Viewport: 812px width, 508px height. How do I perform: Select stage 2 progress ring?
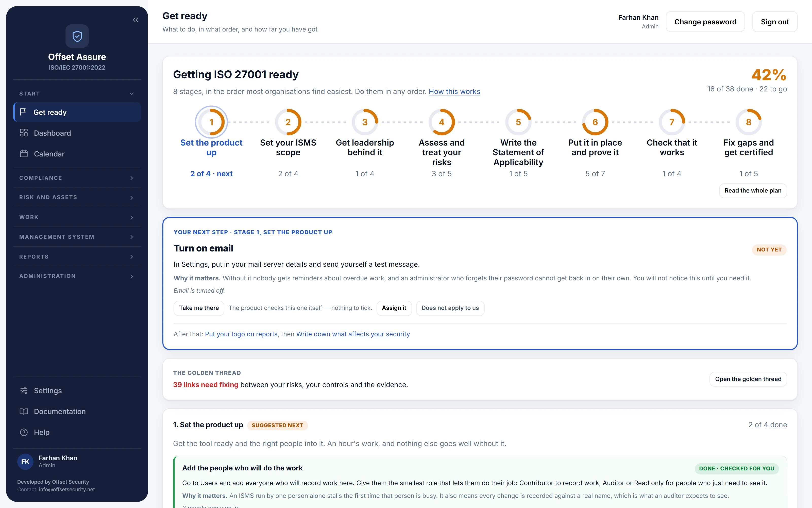point(288,122)
